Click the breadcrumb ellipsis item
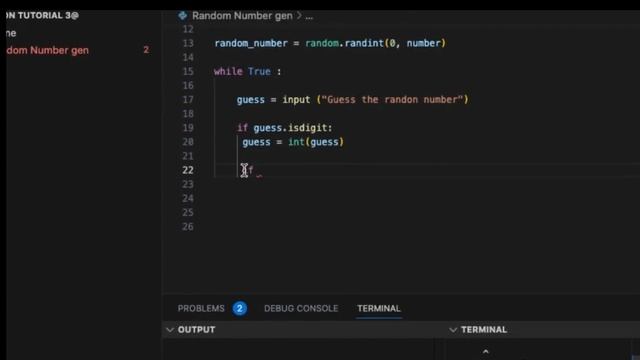Viewport: 640px width, 360px height. tap(309, 16)
